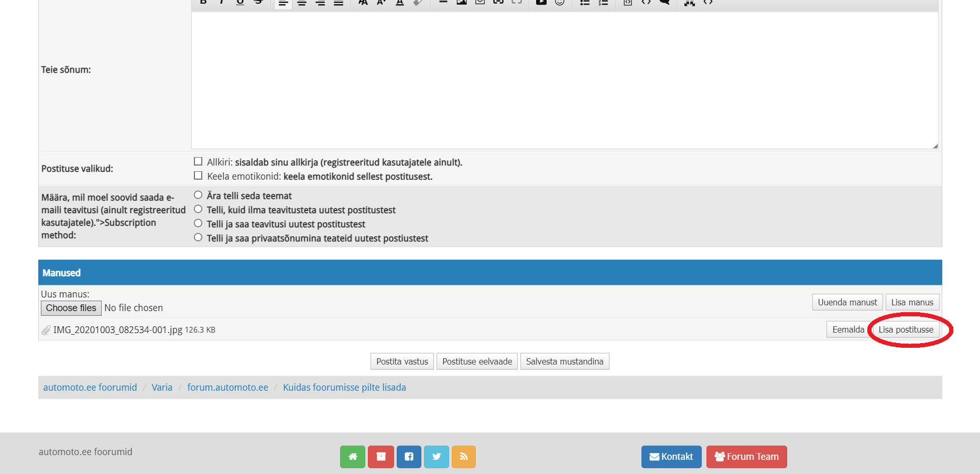Image resolution: width=980 pixels, height=474 pixels.
Task: Choose private message notification subscription option
Action: pos(198,238)
